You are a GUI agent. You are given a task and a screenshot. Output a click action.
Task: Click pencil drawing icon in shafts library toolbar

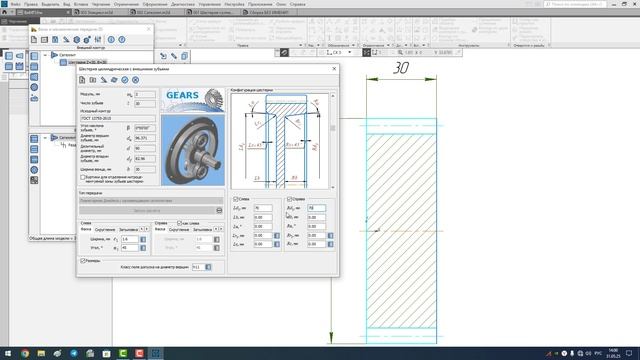[x=66, y=40]
